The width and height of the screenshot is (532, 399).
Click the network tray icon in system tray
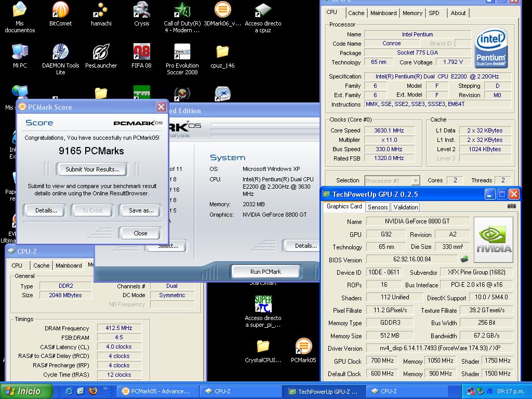(x=471, y=391)
